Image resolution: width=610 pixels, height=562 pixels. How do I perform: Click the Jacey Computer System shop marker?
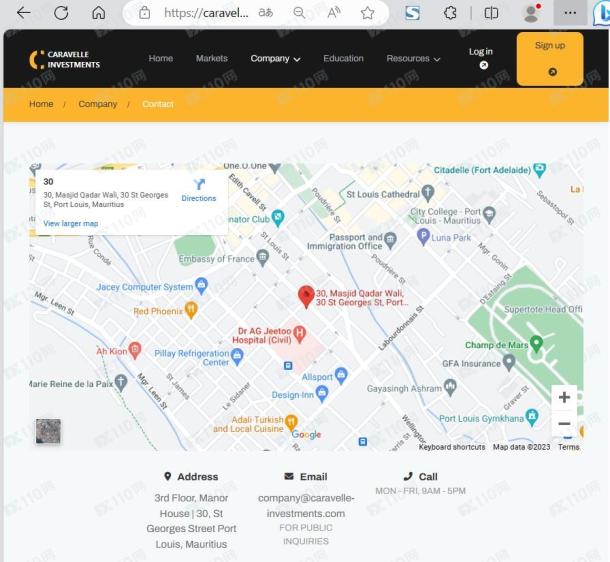tap(201, 286)
